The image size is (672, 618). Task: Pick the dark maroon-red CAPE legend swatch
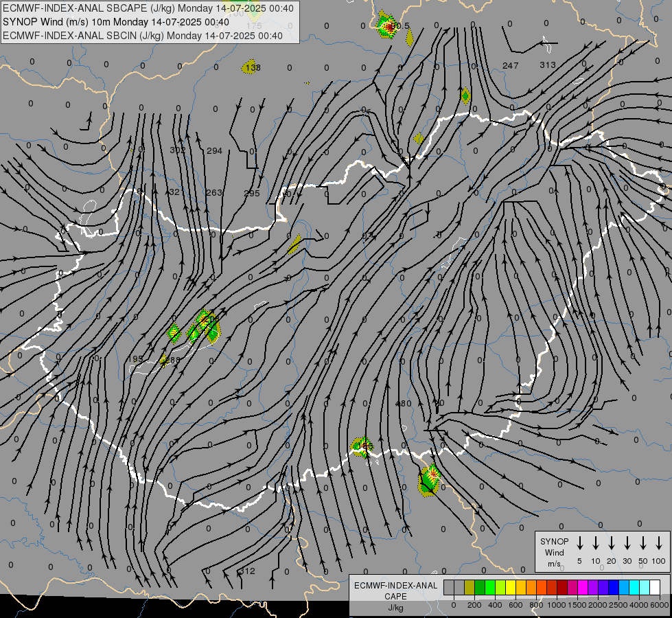(562, 588)
